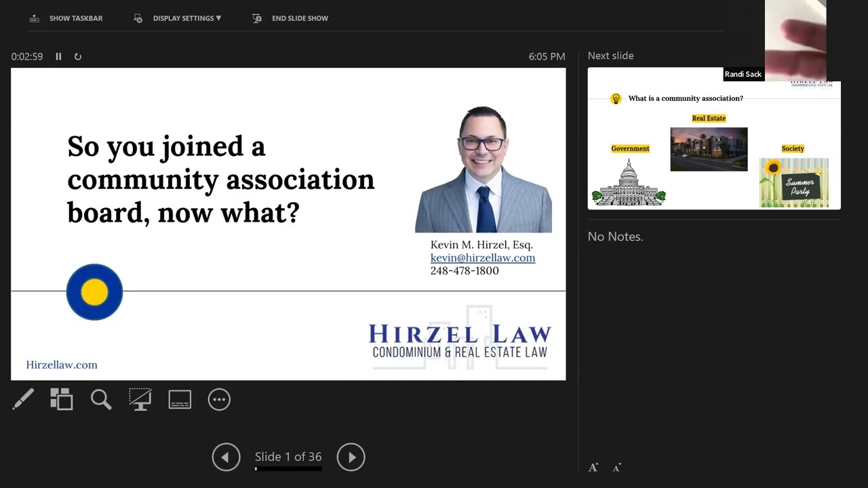Click the Next slide label
The width and height of the screenshot is (868, 488).
[610, 56]
